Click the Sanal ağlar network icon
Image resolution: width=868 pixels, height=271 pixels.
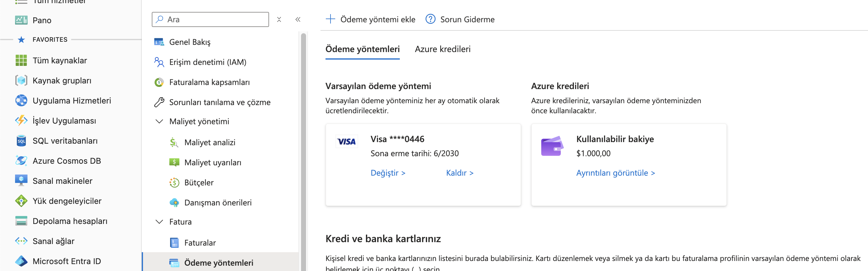coord(21,241)
